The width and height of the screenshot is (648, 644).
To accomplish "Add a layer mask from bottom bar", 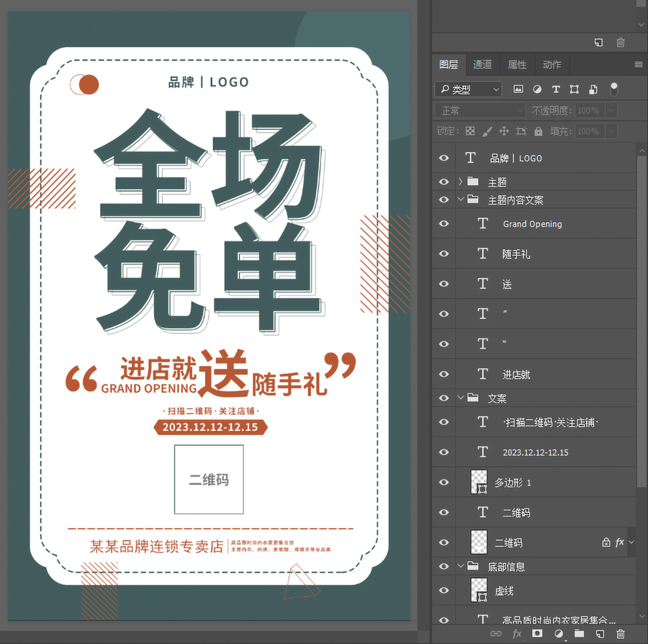I will click(x=537, y=633).
